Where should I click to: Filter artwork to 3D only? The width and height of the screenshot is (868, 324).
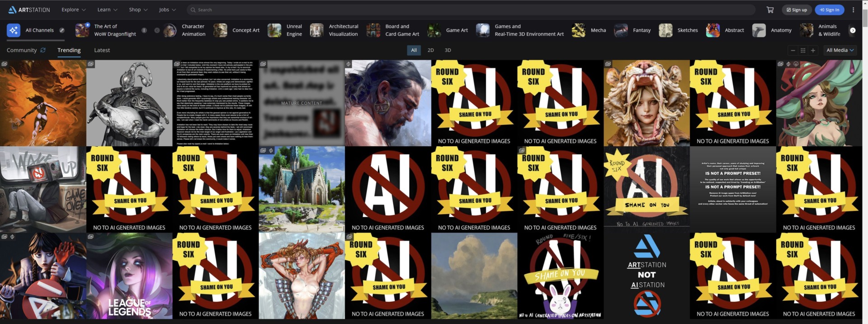448,50
